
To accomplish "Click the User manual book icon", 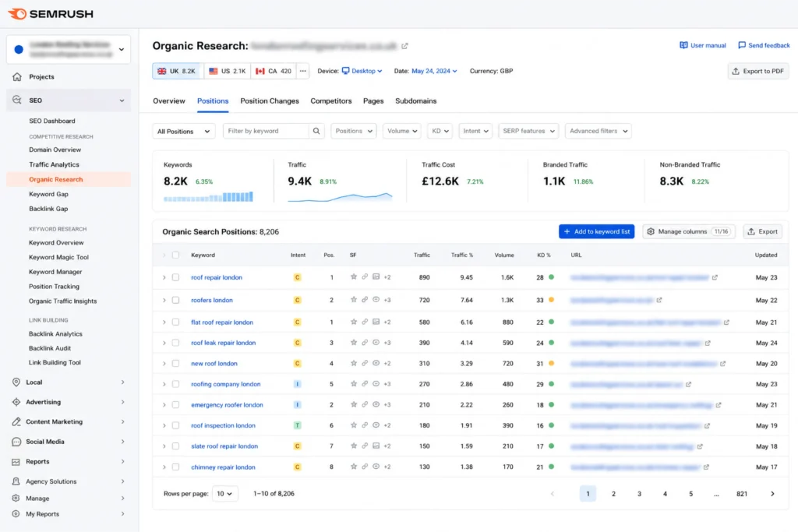I will pos(683,45).
